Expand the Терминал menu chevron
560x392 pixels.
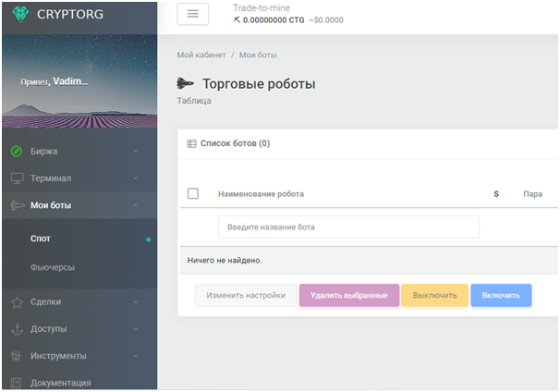[135, 178]
